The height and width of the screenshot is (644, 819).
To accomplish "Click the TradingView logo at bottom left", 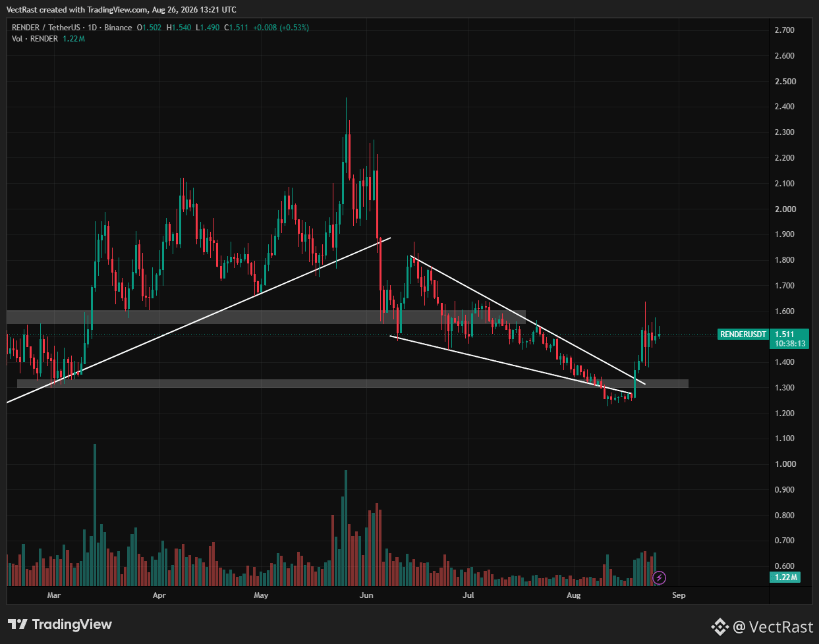I will 60,624.
